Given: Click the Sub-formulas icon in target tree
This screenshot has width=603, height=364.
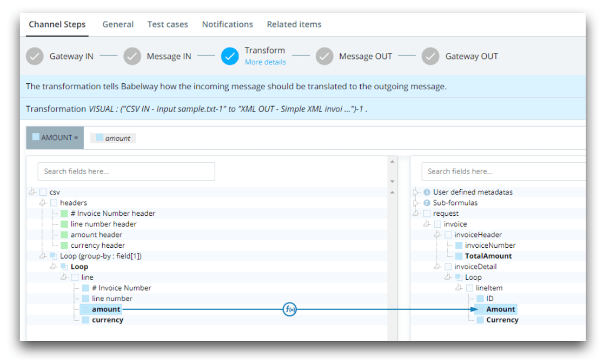Looking at the screenshot, I should click(427, 203).
